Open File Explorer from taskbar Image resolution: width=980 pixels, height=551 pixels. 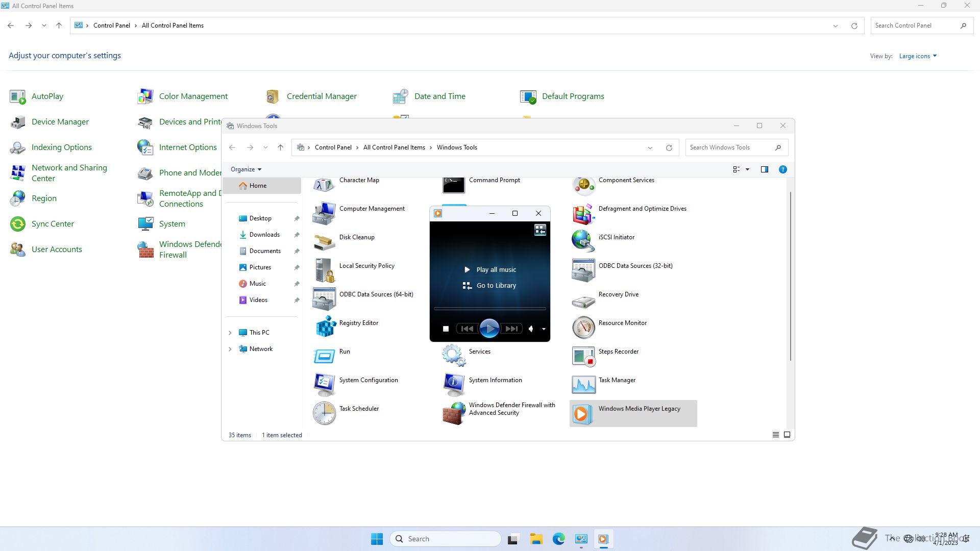pos(536,539)
